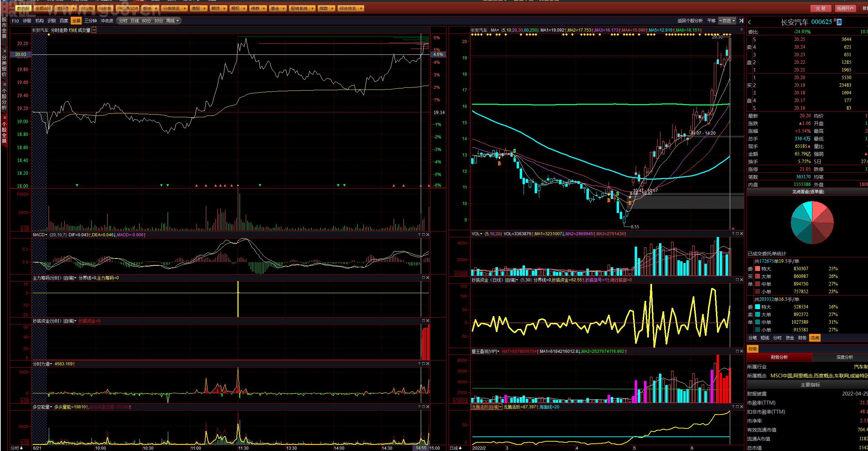This screenshot has width=868, height=451.
Task: Click the 龙虎看盘 pie chart
Action: [812, 223]
